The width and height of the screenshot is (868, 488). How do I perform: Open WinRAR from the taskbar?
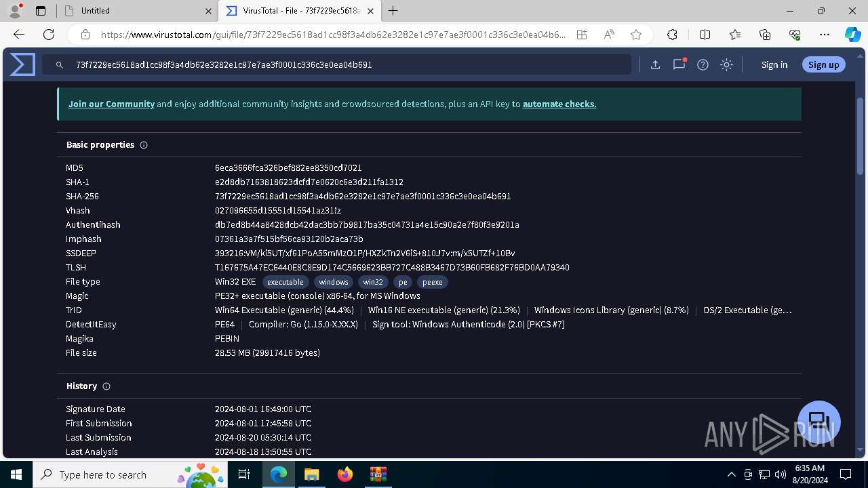378,474
